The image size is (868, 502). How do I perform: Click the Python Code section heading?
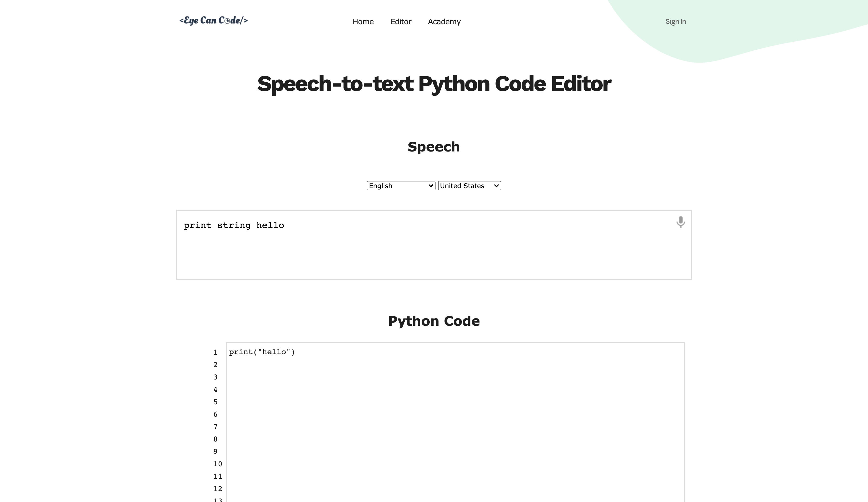(x=434, y=321)
